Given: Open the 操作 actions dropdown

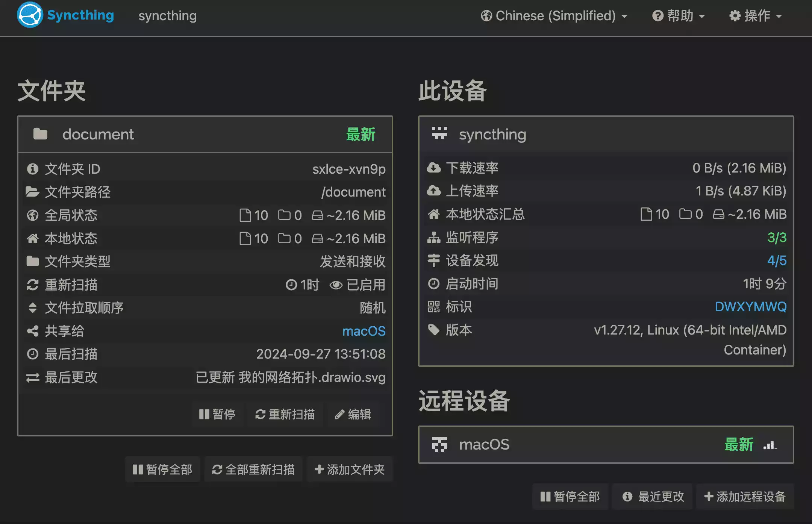Looking at the screenshot, I should 756,16.
